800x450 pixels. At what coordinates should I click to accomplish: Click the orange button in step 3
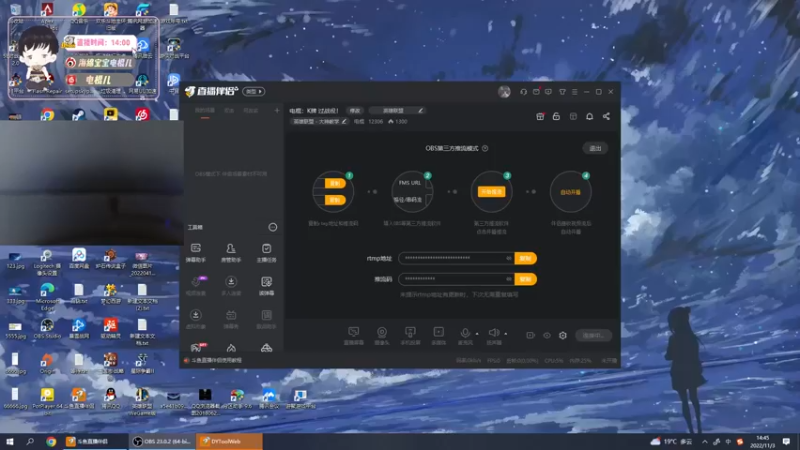[491, 192]
